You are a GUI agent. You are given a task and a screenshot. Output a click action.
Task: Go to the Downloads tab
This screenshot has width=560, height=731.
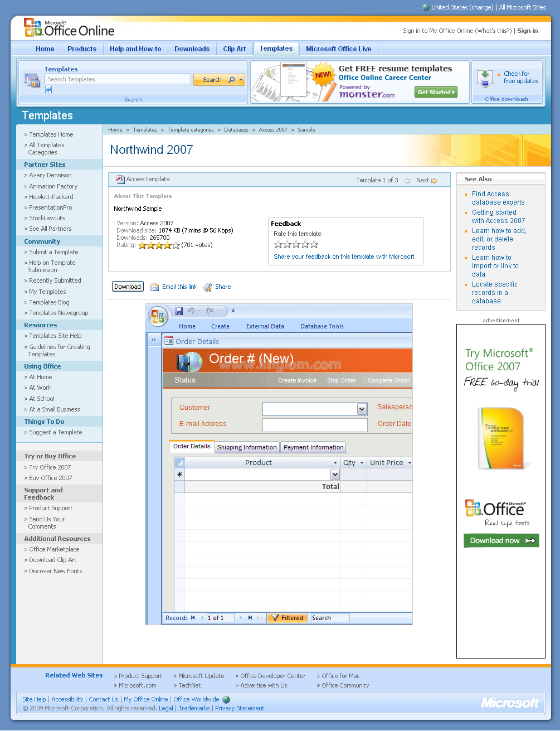(x=192, y=49)
